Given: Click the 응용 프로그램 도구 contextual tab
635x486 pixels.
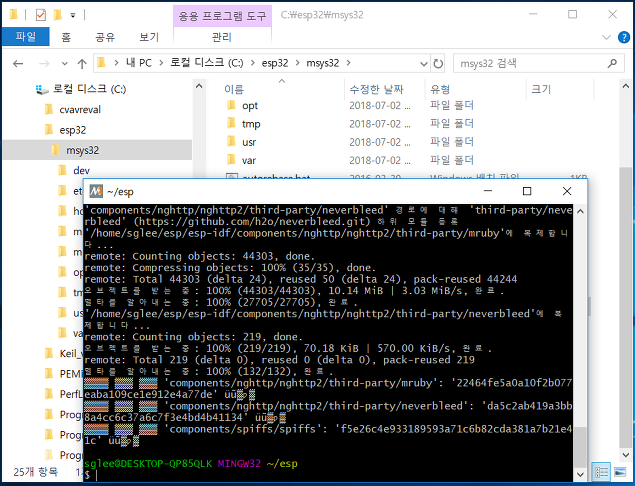Looking at the screenshot, I should [222, 16].
